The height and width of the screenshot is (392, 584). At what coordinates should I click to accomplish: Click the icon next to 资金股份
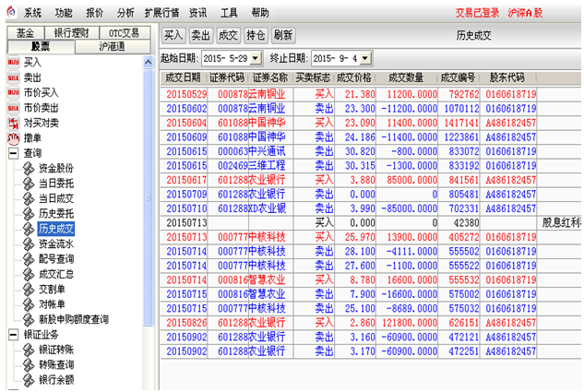29,168
